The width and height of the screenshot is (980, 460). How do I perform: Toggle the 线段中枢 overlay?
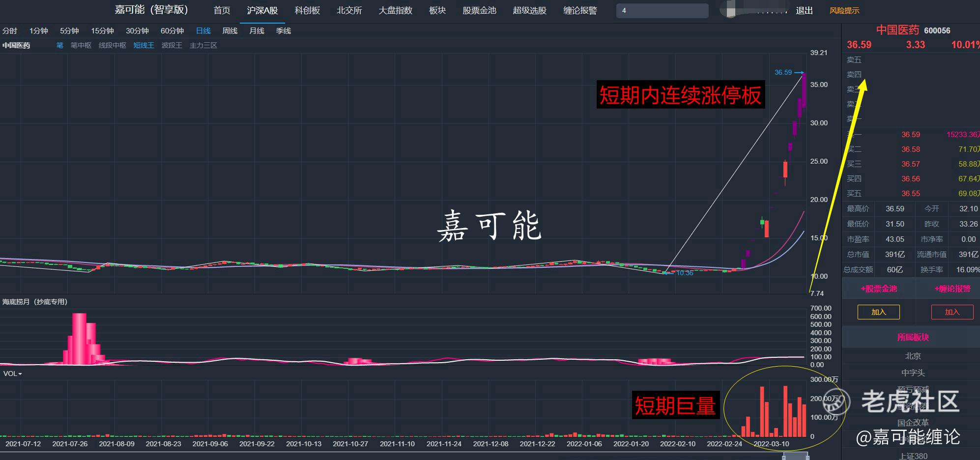113,45
